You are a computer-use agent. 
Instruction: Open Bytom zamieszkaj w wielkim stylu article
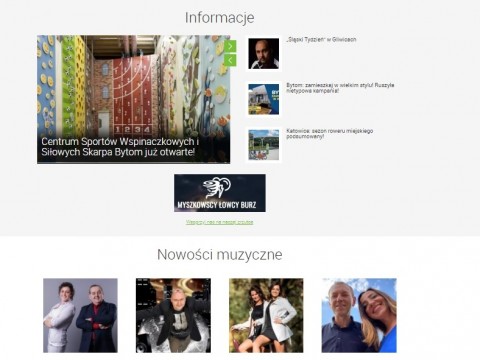tap(340, 88)
